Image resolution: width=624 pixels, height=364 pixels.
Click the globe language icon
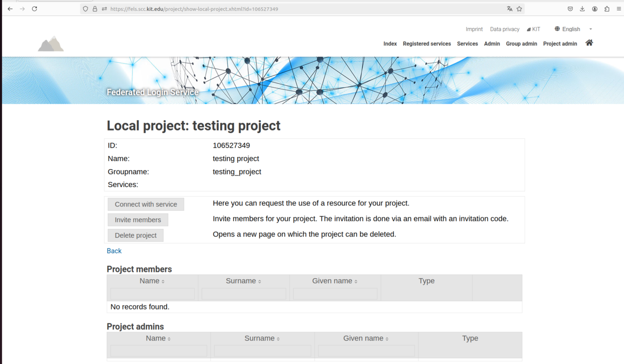click(557, 29)
